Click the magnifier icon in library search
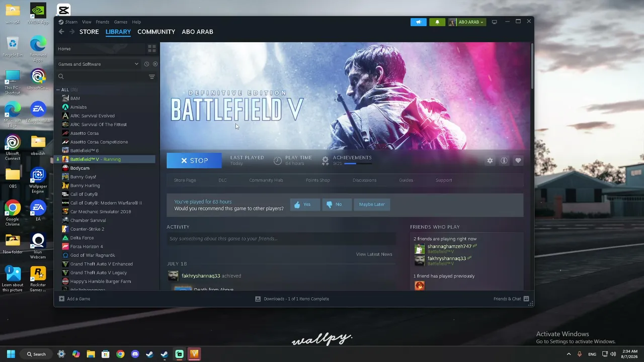The image size is (644, 362). tap(61, 76)
